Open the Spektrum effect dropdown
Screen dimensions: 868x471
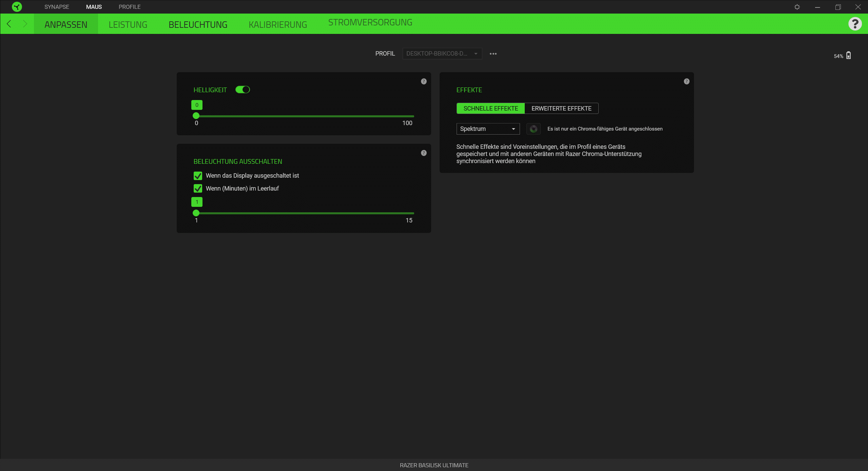point(488,129)
